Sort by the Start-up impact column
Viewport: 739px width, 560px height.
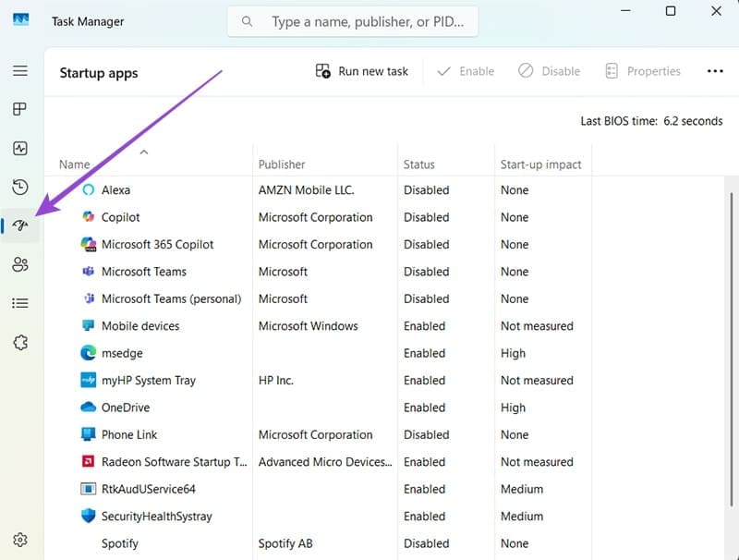click(x=540, y=164)
